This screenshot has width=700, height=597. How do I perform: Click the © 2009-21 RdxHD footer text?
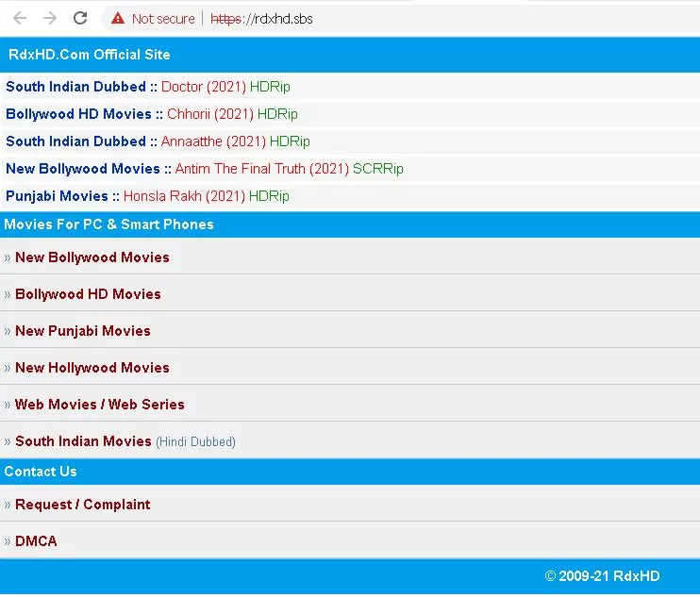(x=602, y=576)
